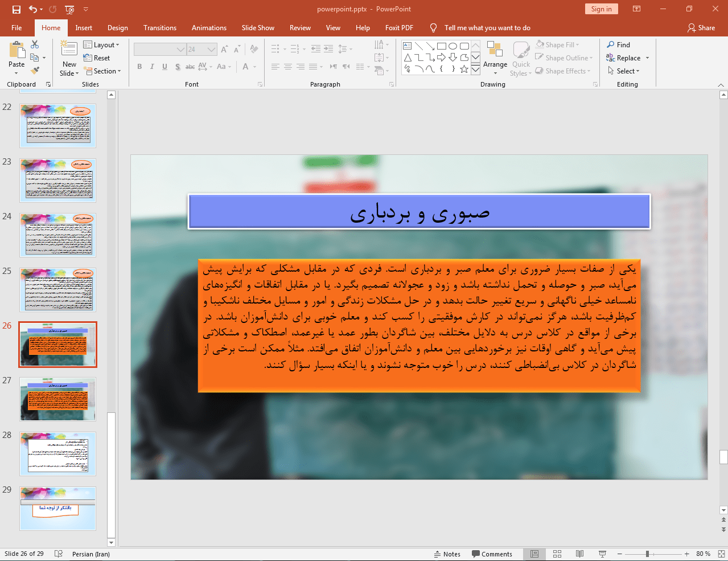Expand the Layout dropdown
The width and height of the screenshot is (728, 561).
[101, 45]
